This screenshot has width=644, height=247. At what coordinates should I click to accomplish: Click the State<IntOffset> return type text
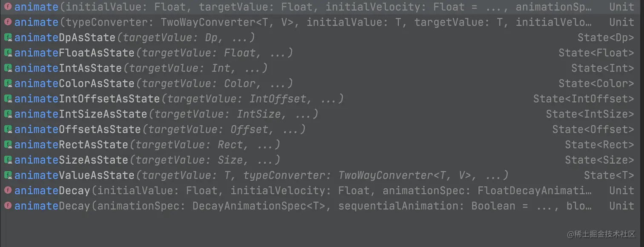pyautogui.click(x=584, y=99)
